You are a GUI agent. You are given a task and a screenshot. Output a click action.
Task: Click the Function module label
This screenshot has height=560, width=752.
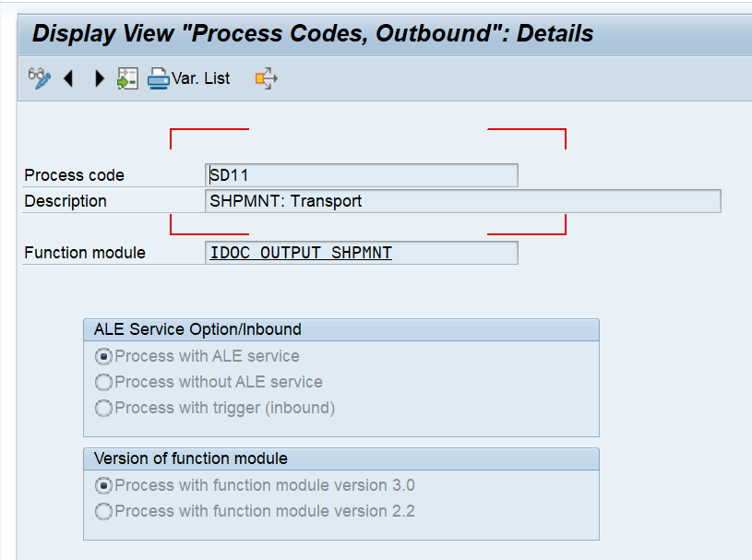(85, 253)
